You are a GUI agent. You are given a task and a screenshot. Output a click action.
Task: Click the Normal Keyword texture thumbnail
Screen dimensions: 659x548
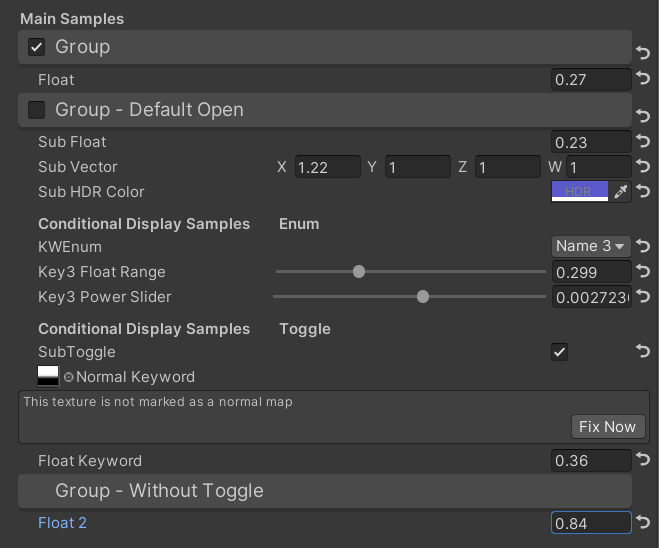[x=48, y=377]
